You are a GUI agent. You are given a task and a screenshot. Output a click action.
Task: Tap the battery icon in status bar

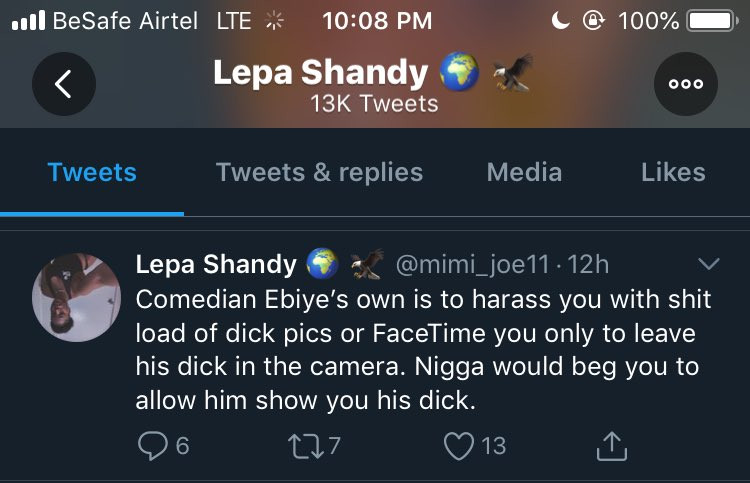point(711,20)
